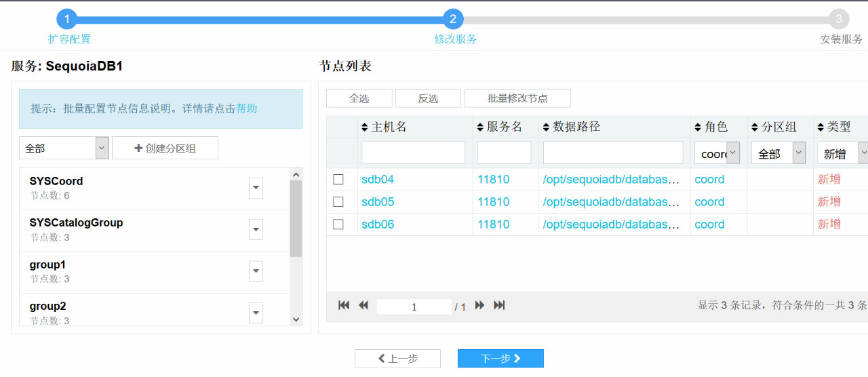Expand the group1 dropdown arrow

point(256,272)
